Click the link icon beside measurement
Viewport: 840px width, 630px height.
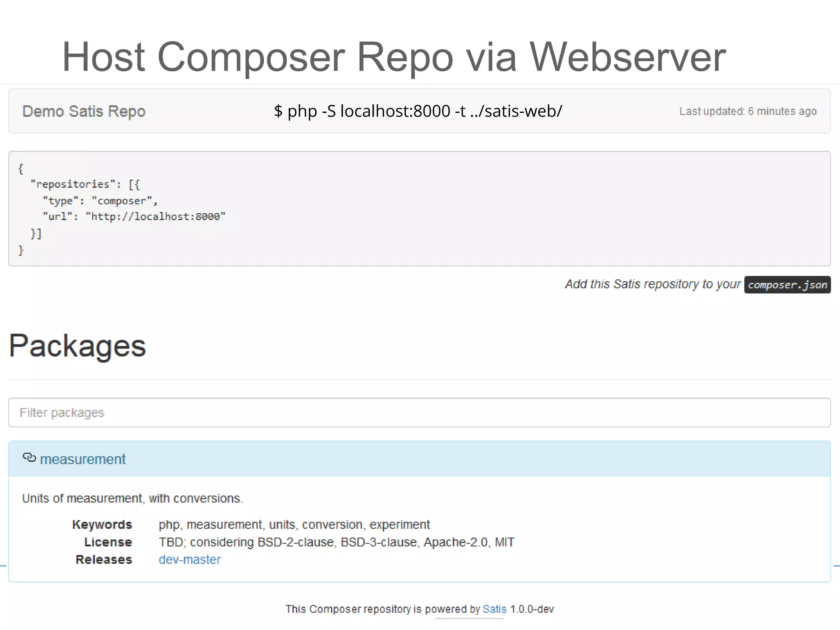coord(29,457)
